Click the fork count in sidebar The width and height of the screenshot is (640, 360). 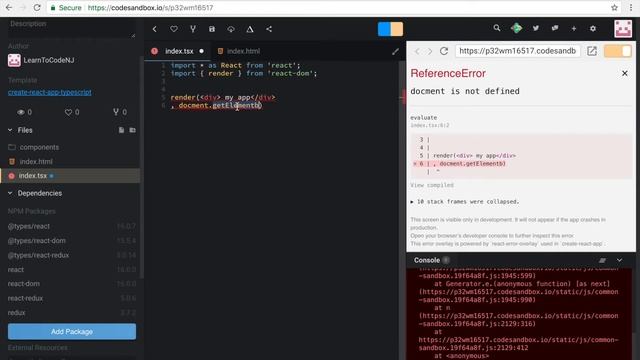120,112
